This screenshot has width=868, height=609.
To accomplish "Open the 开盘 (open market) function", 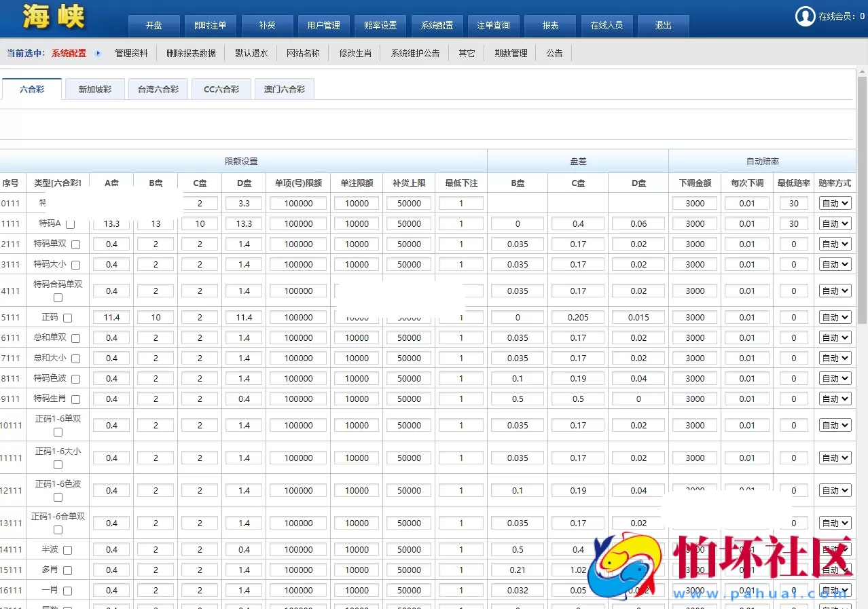I will [153, 25].
